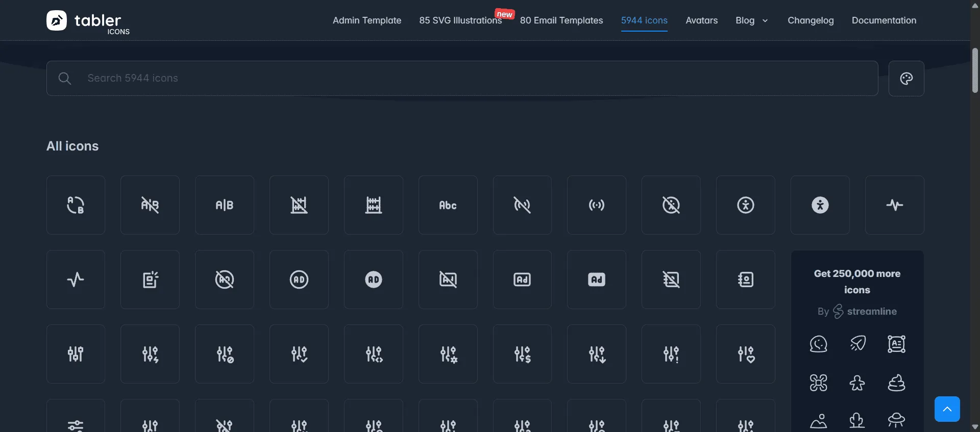Select the adjustments with dollar sign icon
The image size is (980, 432).
(x=522, y=354)
